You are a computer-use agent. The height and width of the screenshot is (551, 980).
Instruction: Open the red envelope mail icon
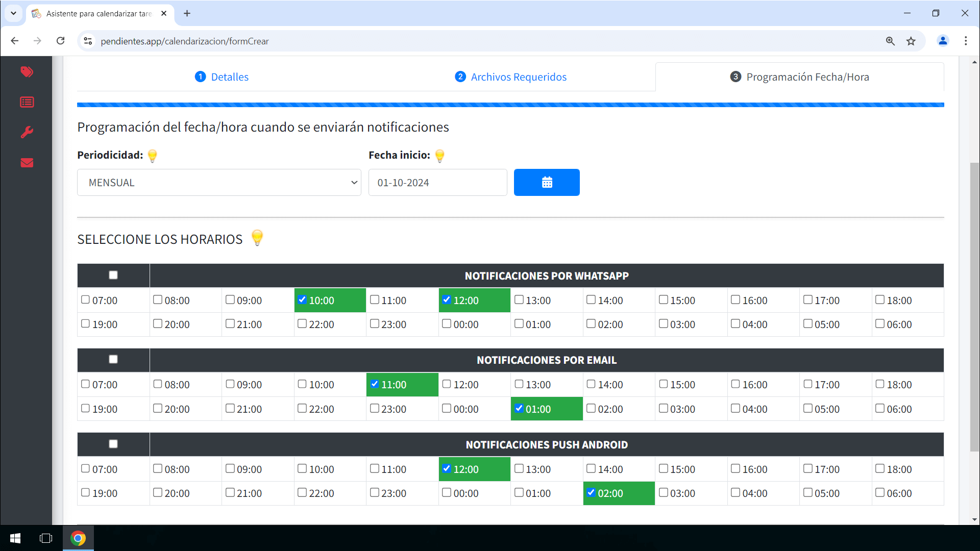click(x=27, y=163)
